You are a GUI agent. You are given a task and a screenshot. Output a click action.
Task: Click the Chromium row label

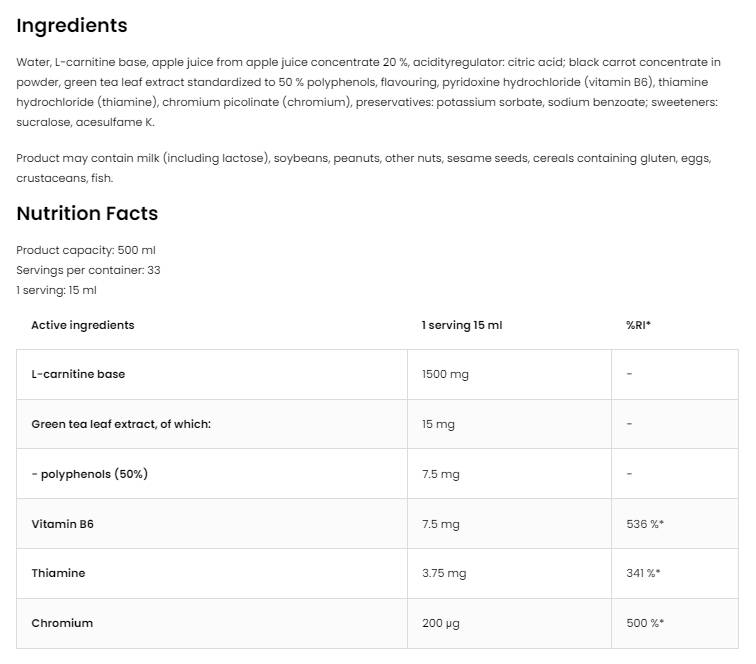tap(62, 623)
